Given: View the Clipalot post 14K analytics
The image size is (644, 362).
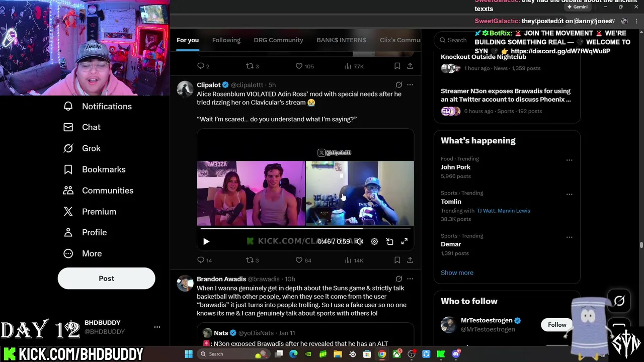Looking at the screenshot, I should coord(354,260).
